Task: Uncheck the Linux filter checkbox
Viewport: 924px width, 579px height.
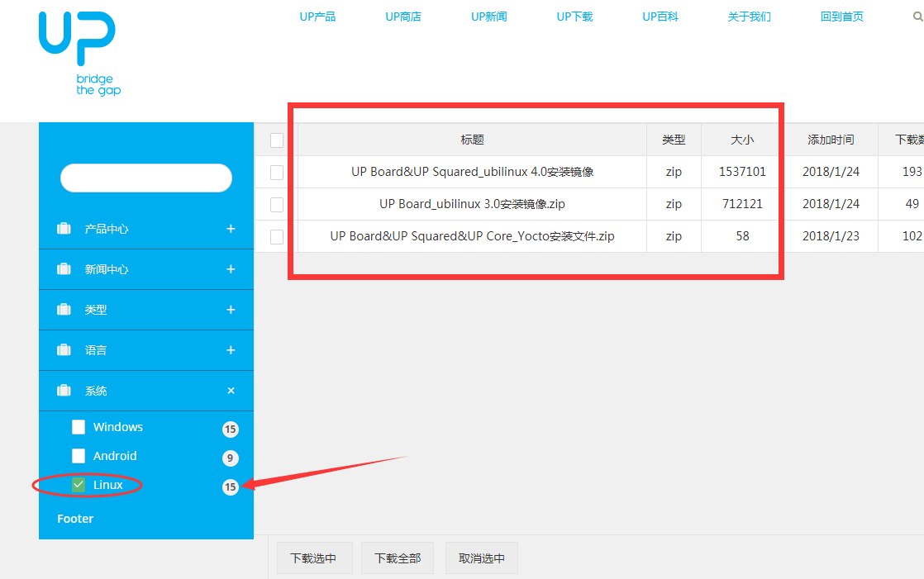Action: pos(79,485)
